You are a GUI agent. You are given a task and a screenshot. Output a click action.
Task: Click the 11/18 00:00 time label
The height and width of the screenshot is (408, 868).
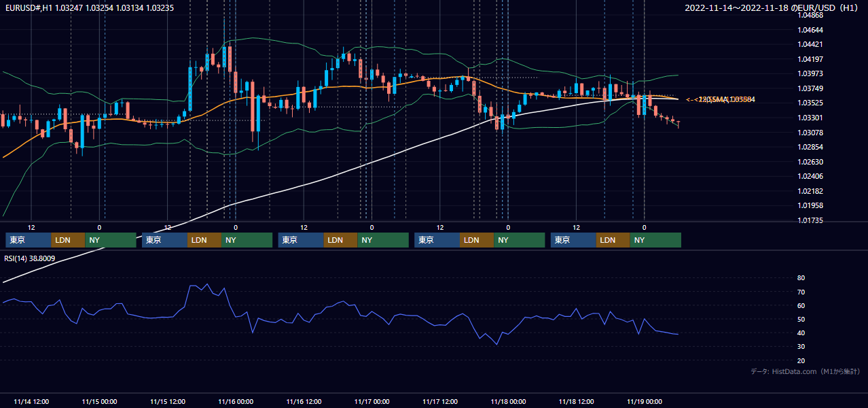coord(508,401)
